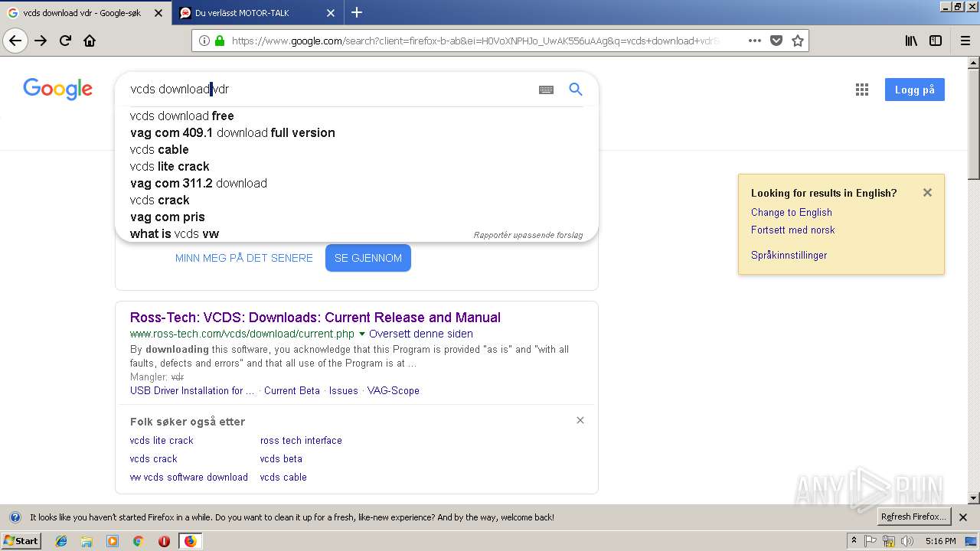Click related search 'ross tech interface'
Screen dimensions: 980x551
[301, 441]
